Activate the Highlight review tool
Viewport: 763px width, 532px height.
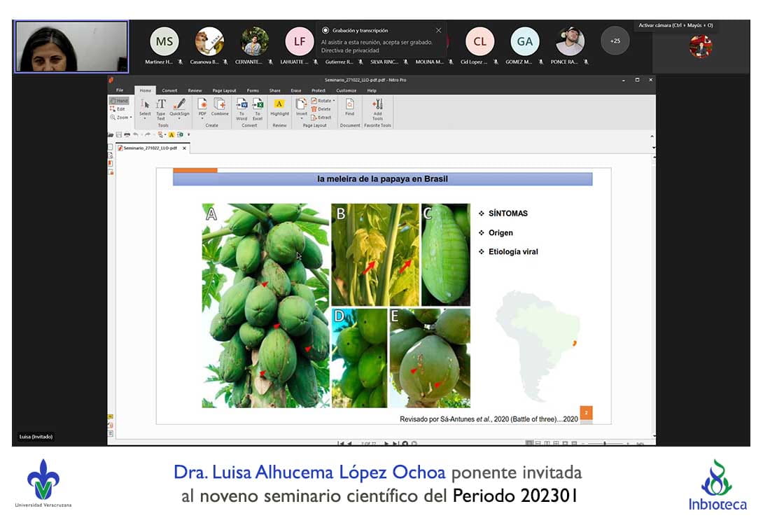[x=279, y=107]
